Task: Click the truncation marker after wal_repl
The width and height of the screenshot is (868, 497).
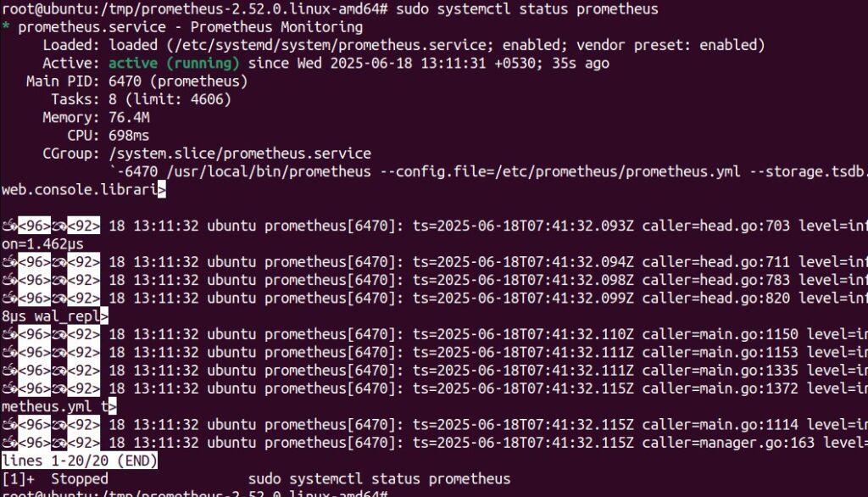Action: 104,316
